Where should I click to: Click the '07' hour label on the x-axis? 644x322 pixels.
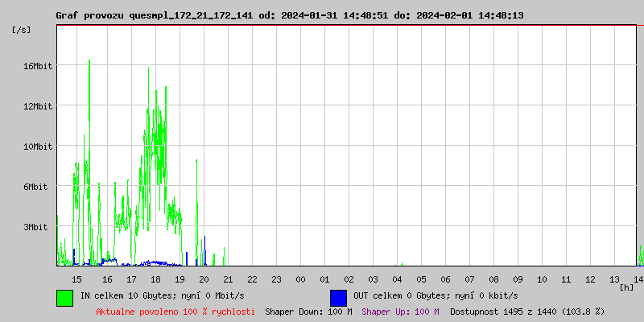pyautogui.click(x=470, y=279)
